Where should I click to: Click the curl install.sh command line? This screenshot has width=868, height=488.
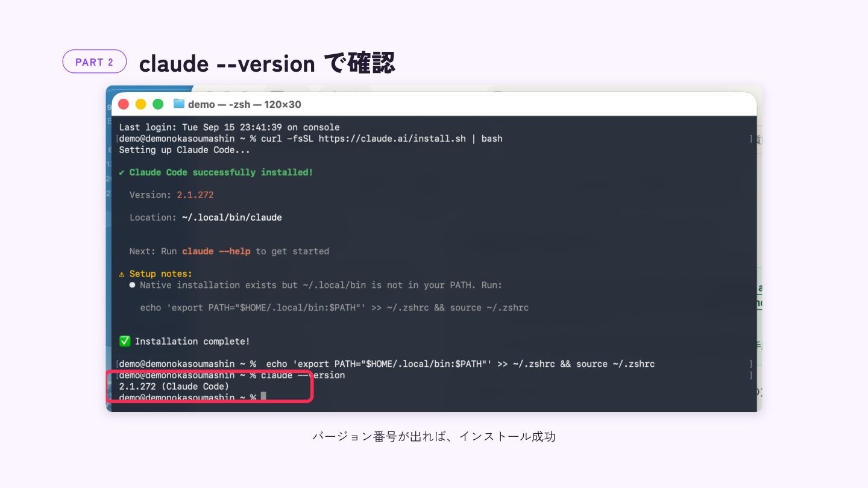[x=310, y=139]
